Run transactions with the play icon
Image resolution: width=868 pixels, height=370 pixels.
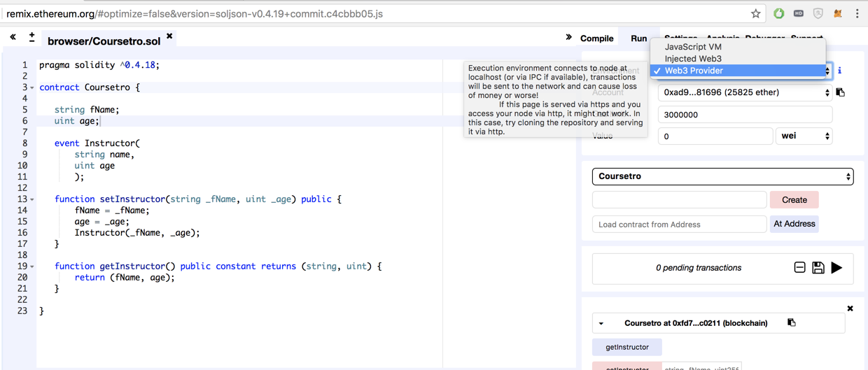(x=836, y=268)
